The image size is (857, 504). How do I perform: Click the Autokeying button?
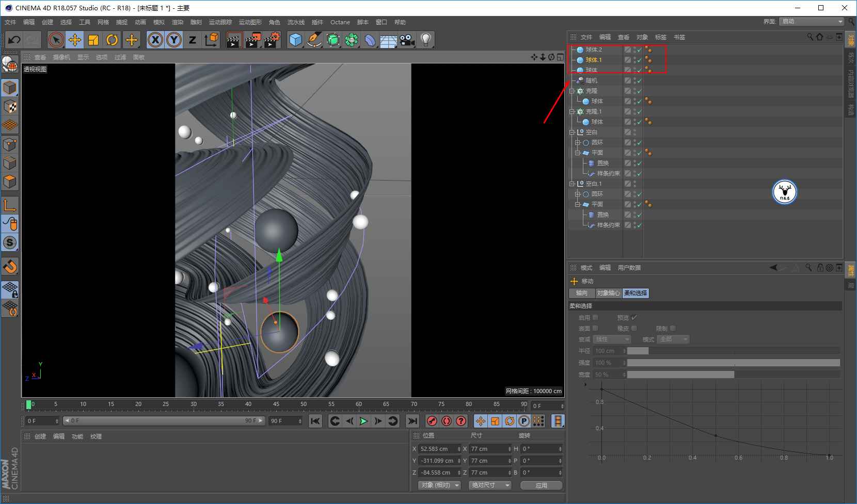447,421
